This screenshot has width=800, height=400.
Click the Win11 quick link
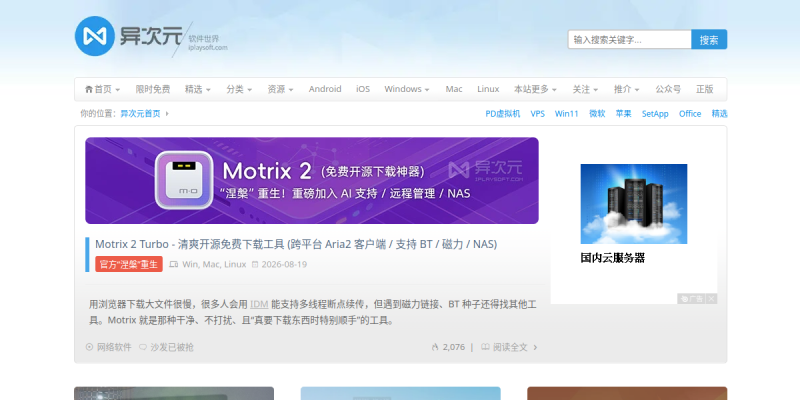pos(566,114)
